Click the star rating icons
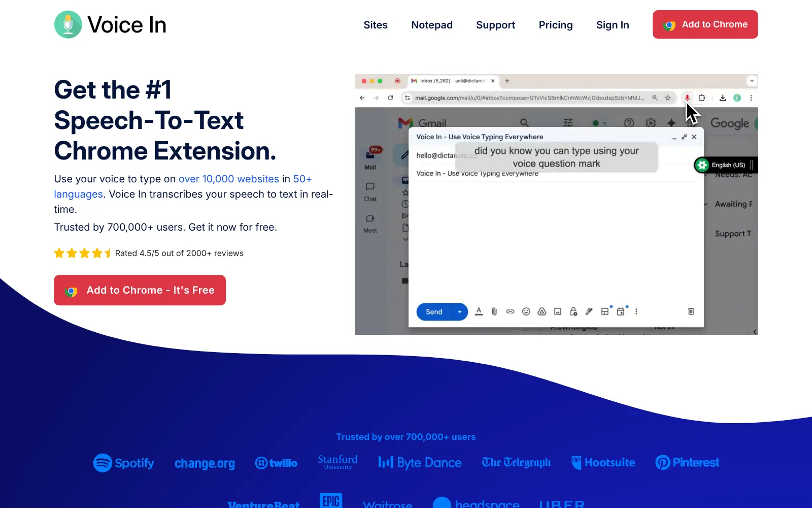This screenshot has height=508, width=812. pyautogui.click(x=83, y=253)
